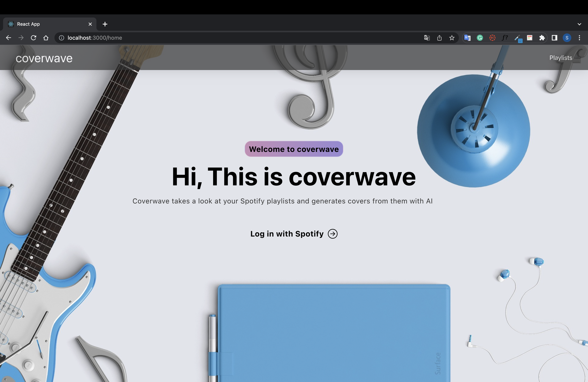
Task: Click the translate page icon in address bar
Action: coord(427,38)
